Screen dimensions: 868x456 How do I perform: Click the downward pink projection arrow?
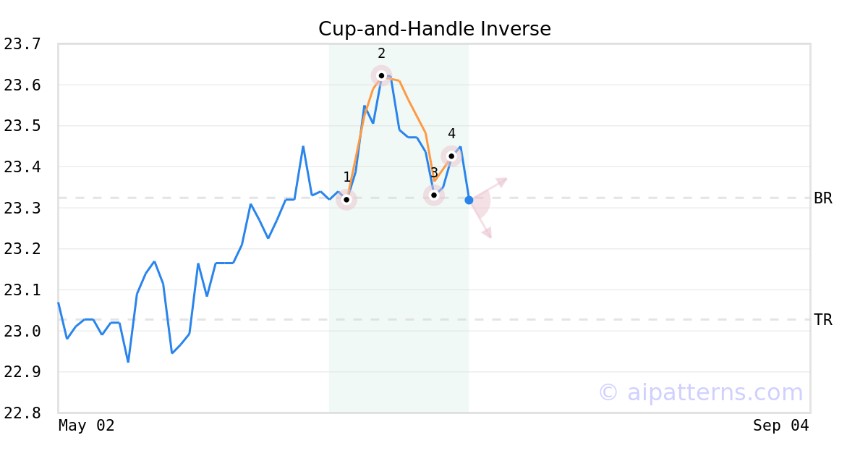(482, 220)
